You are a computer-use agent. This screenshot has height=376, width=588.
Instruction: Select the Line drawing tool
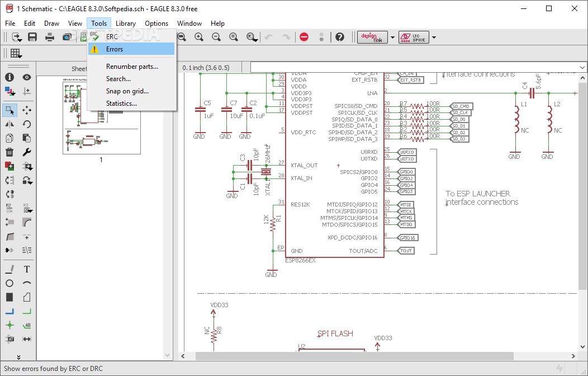pyautogui.click(x=10, y=270)
